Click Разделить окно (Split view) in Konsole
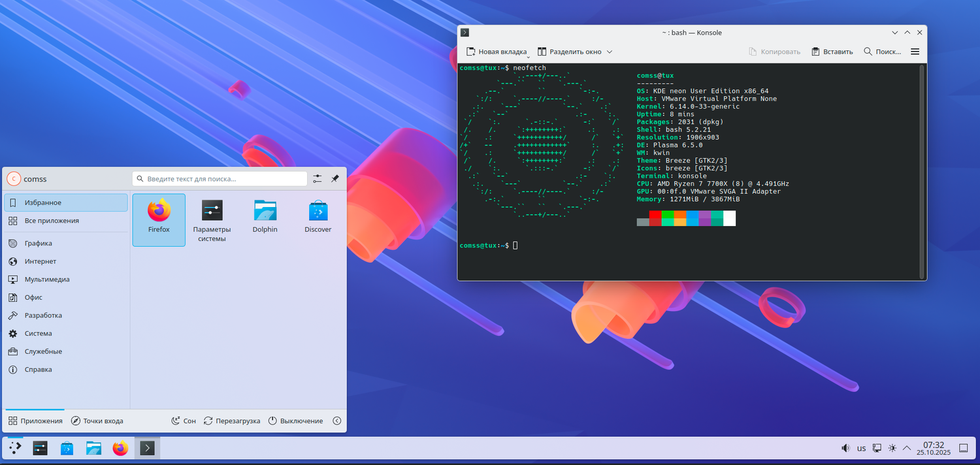 click(x=569, y=52)
